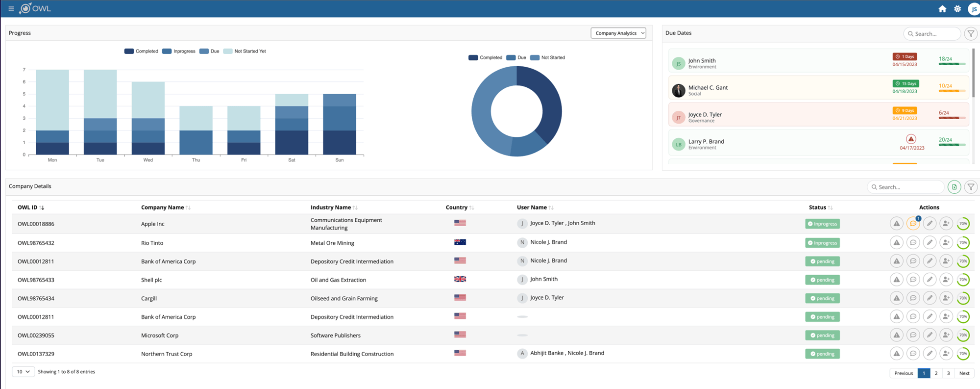Image resolution: width=980 pixels, height=389 pixels.
Task: Toggle Due in donut chart legend
Action: pyautogui.click(x=516, y=57)
